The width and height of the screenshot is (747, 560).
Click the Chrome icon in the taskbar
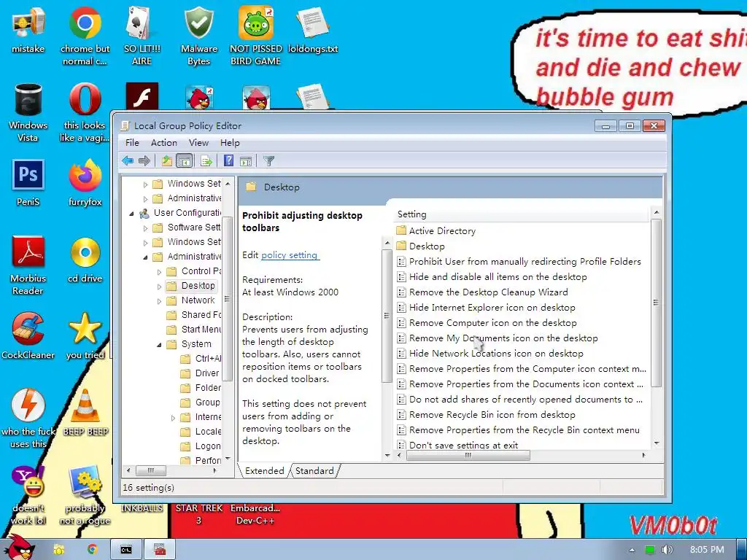tap(92, 549)
